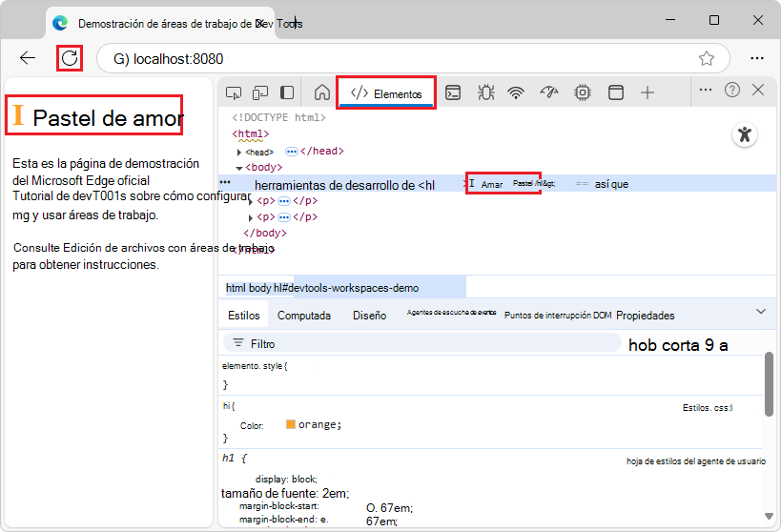Close the browser tab
This screenshot has width=781, height=532.
point(259,24)
